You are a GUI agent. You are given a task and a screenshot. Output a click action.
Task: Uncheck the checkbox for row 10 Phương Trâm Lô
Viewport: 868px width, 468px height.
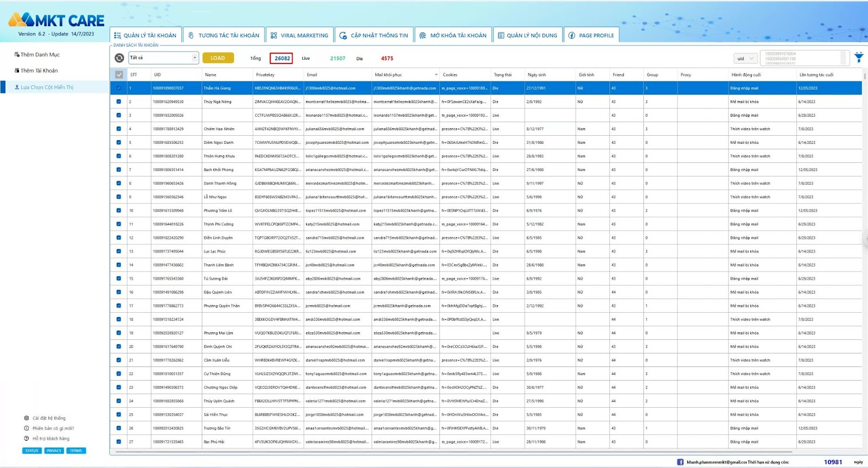point(119,210)
